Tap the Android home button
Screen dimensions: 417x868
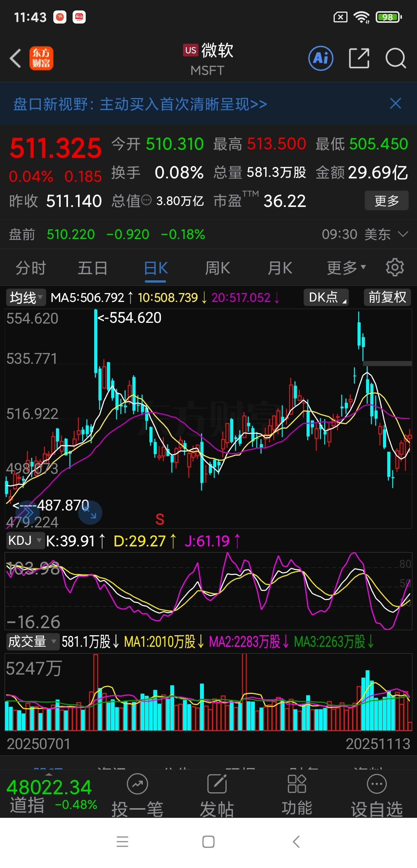(x=208, y=841)
